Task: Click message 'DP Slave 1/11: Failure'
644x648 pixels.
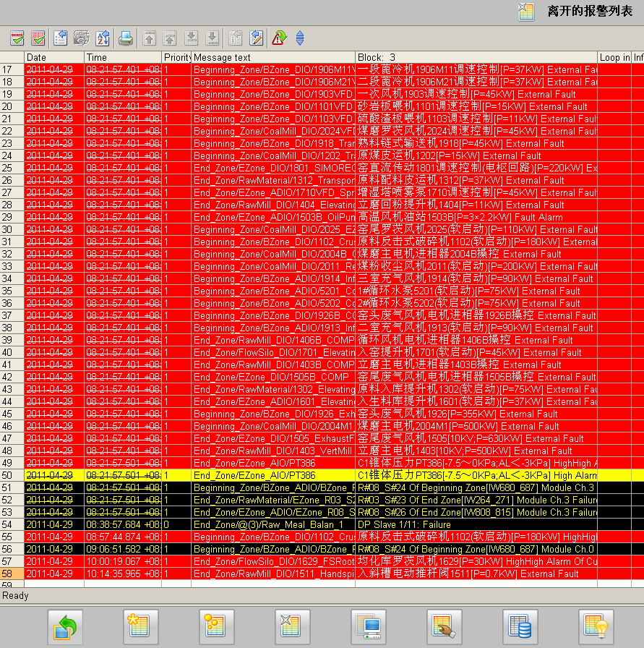Action: [x=404, y=524]
